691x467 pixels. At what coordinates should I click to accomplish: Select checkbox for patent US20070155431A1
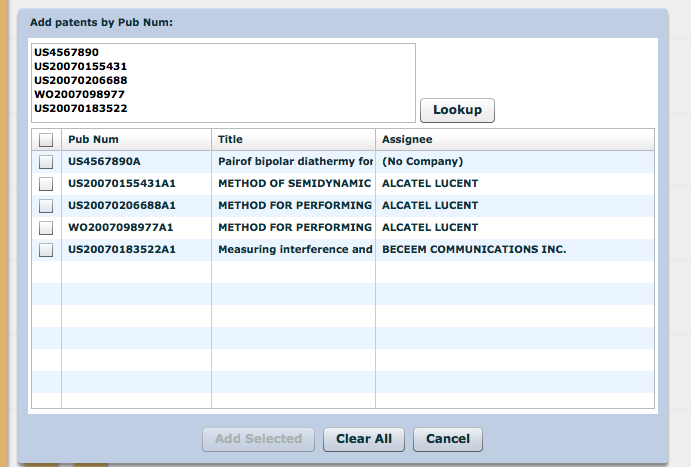point(46,184)
